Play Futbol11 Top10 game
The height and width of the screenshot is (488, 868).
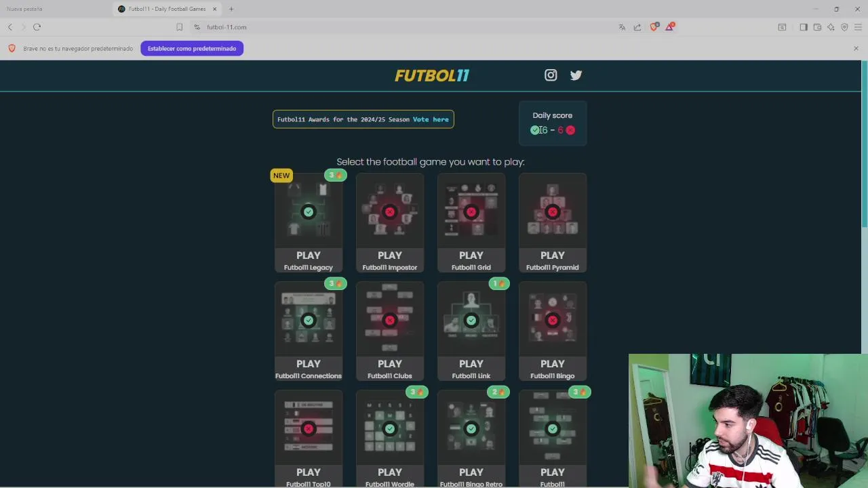point(309,439)
